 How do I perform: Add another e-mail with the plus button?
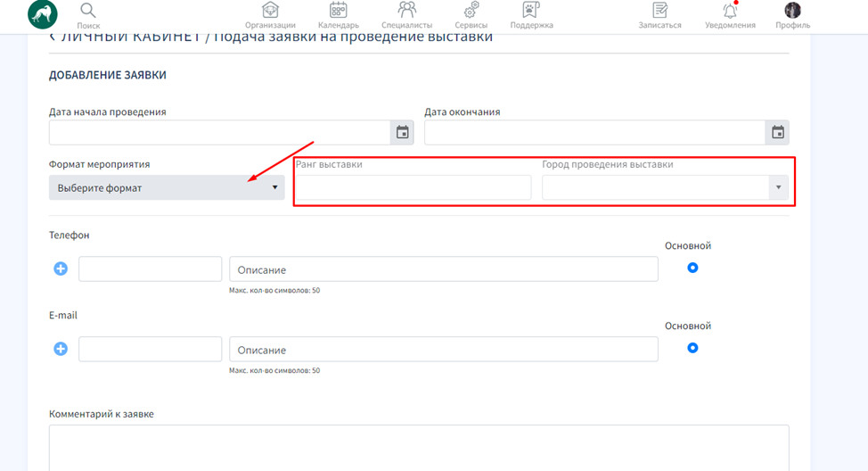coord(61,349)
